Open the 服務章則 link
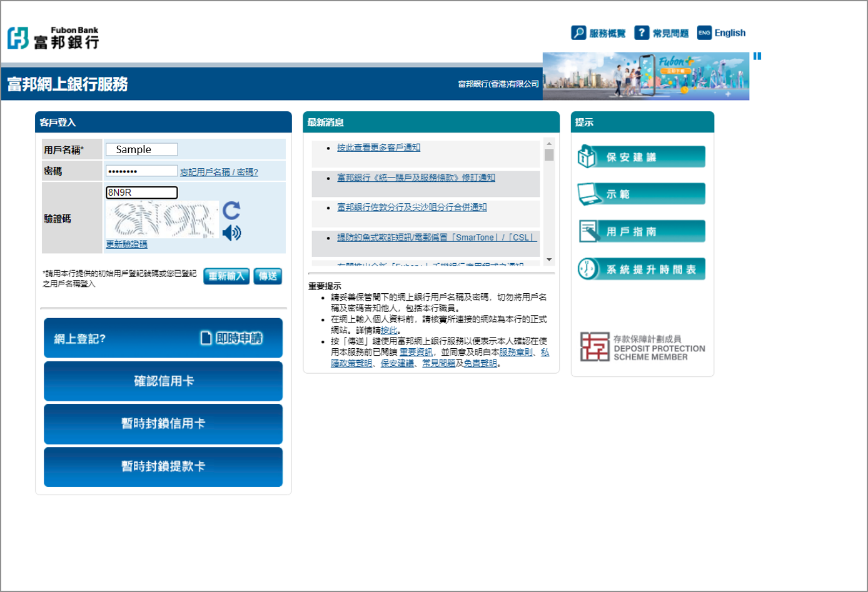Image resolution: width=868 pixels, height=592 pixels. 516,353
